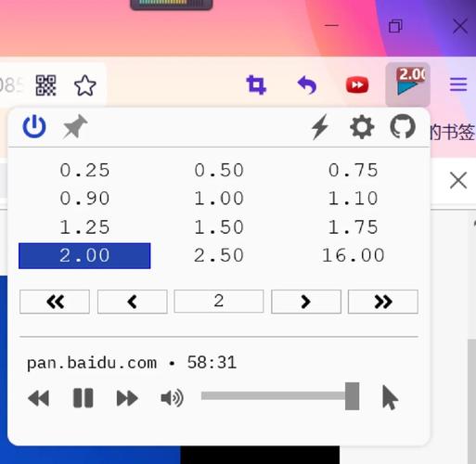Toggle the extension power button

pos(34,126)
